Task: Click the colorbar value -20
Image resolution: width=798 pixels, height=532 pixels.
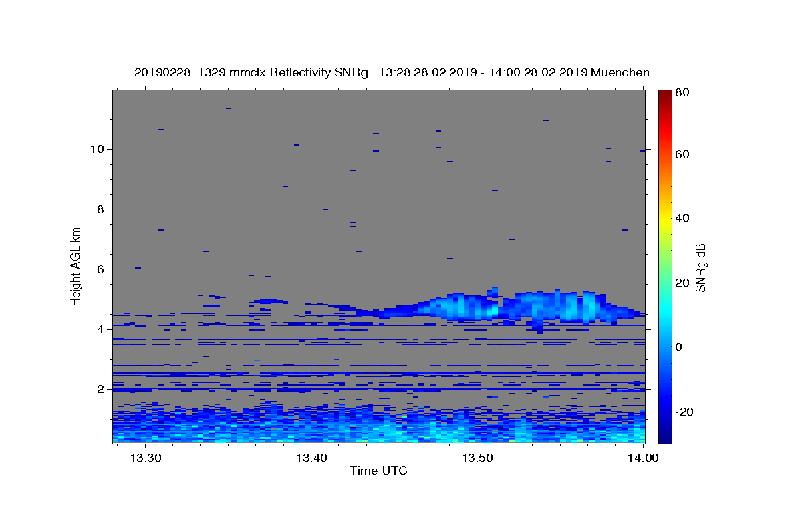Action: 685,412
